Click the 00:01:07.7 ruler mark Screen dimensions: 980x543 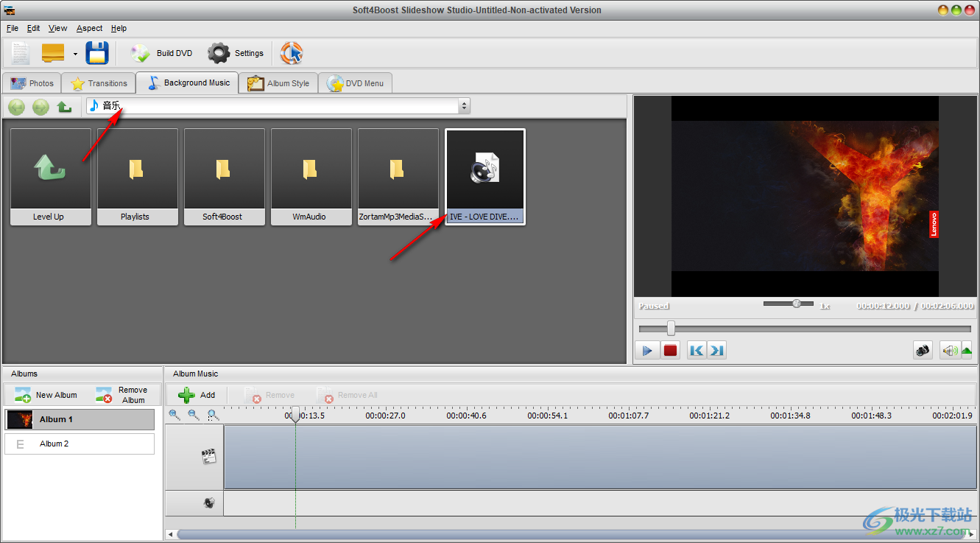point(629,416)
